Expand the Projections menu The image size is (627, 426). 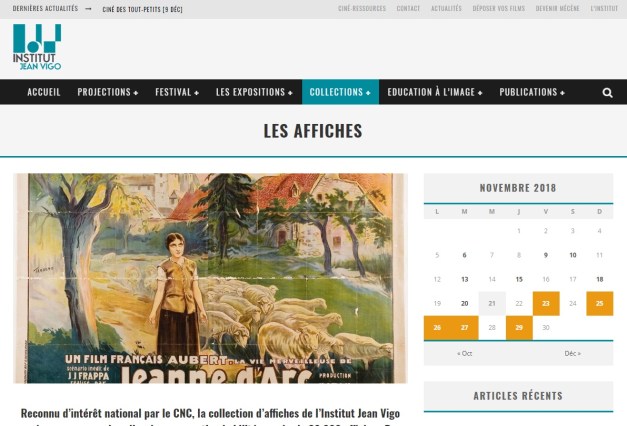pyautogui.click(x=108, y=92)
